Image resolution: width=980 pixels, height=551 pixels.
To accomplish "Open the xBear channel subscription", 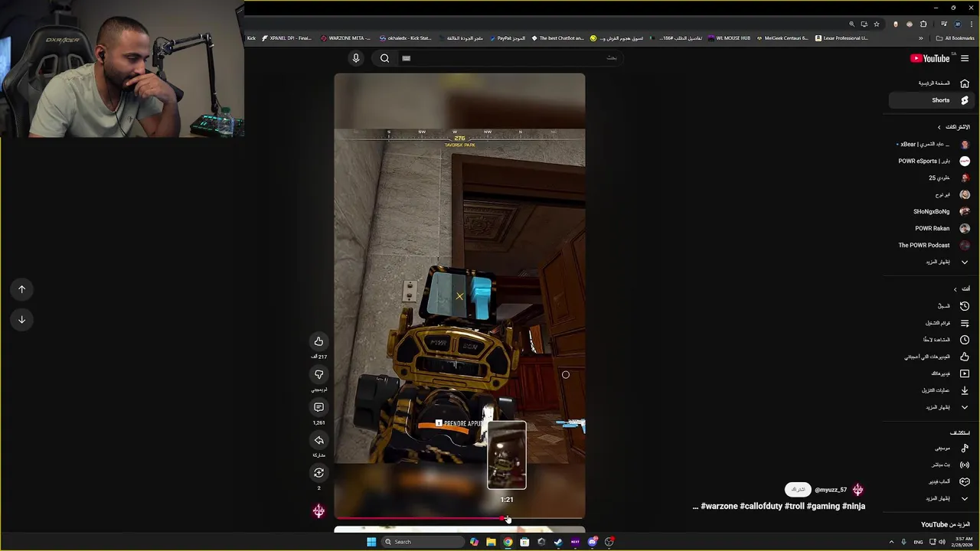I will pyautogui.click(x=932, y=144).
